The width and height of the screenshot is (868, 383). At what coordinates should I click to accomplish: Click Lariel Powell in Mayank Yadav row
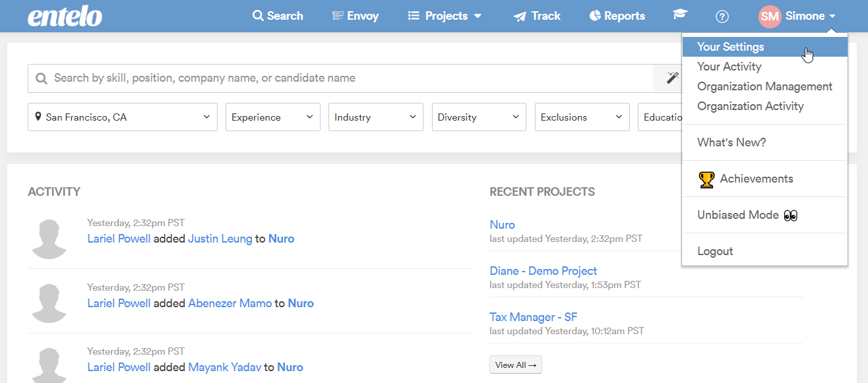point(119,367)
